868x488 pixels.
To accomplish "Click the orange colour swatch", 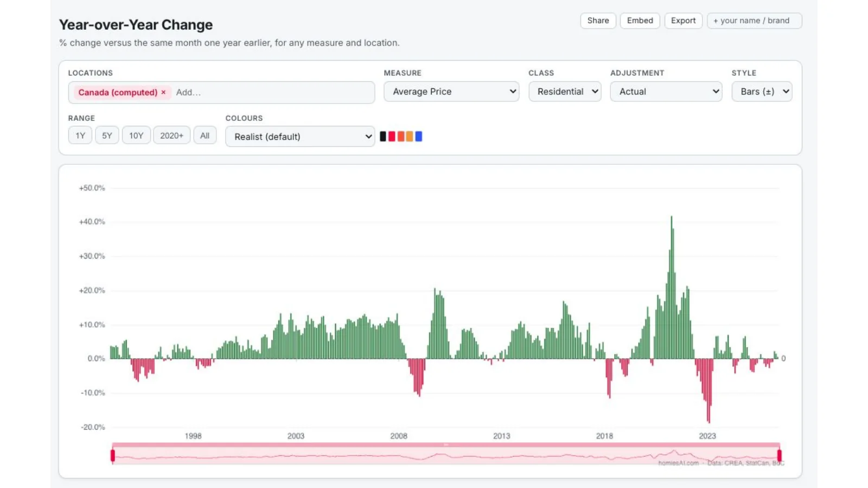I will point(410,137).
